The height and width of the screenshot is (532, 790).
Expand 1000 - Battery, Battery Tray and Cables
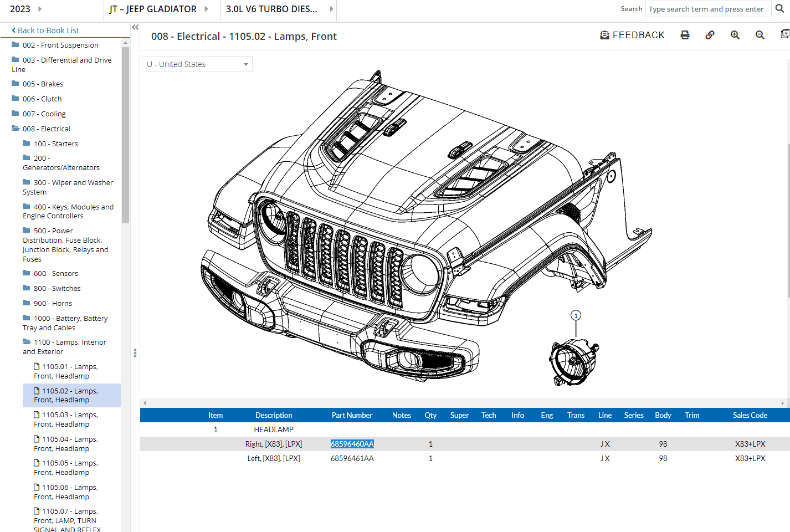(65, 323)
